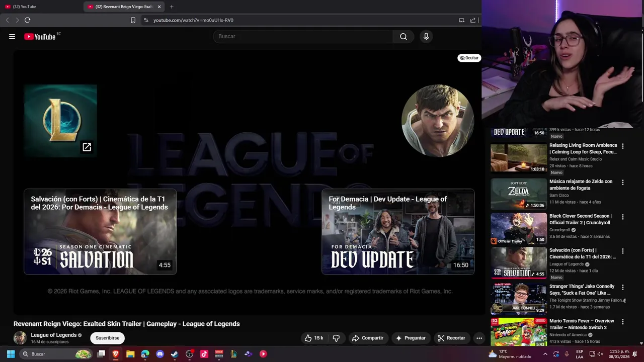Open the League of Legends channel avatar
The width and height of the screenshot is (644, 362).
click(x=20, y=338)
